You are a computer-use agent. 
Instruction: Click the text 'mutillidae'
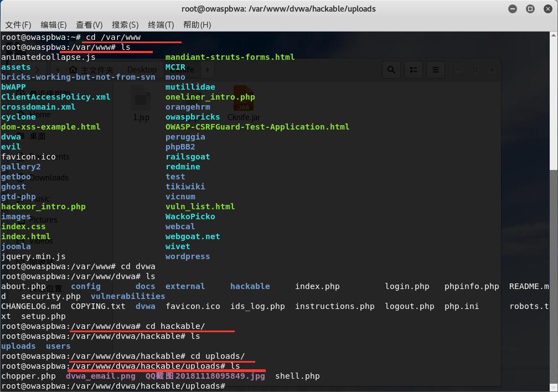tap(190, 87)
